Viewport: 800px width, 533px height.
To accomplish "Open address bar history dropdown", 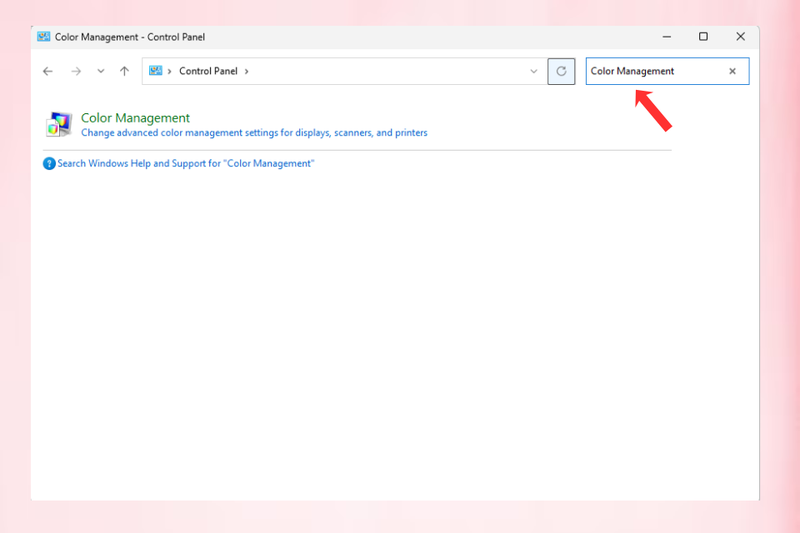I will (534, 71).
